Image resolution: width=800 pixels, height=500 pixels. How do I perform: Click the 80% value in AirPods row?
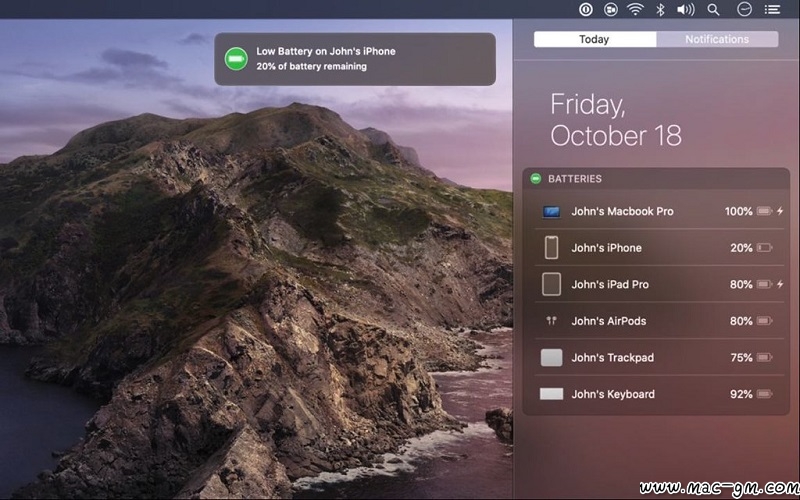(741, 321)
